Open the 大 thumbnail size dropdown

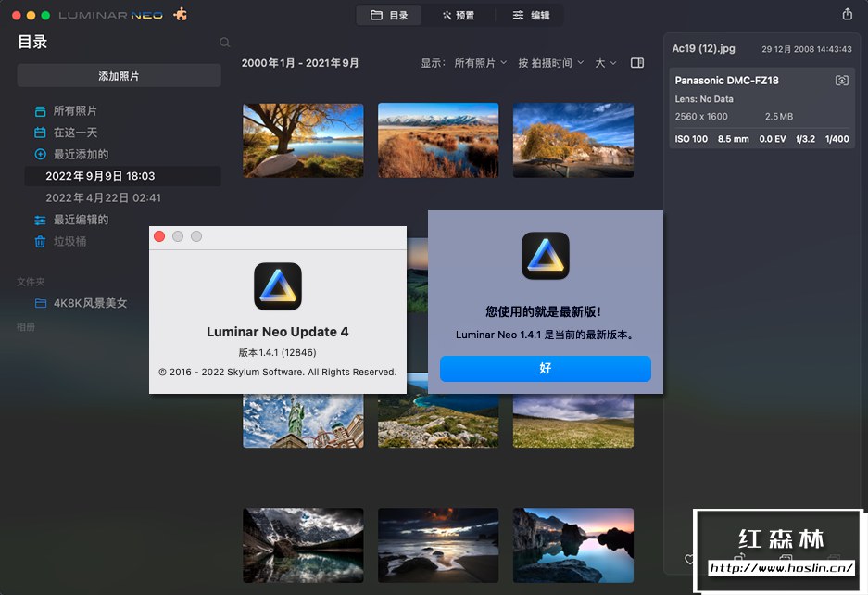605,63
